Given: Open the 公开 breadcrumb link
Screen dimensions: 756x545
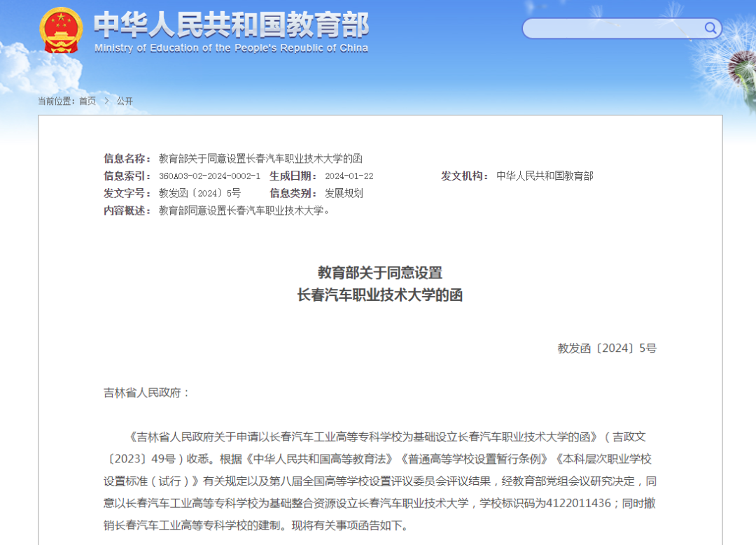Looking at the screenshot, I should 127,101.
